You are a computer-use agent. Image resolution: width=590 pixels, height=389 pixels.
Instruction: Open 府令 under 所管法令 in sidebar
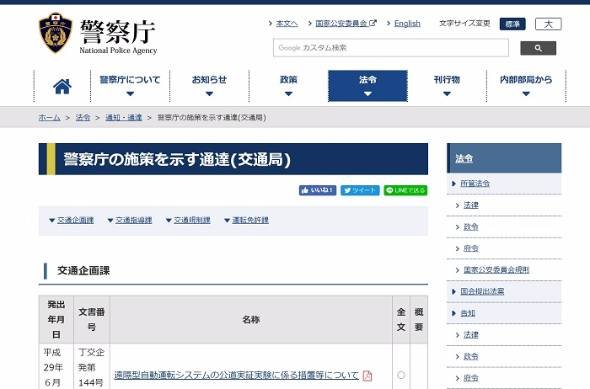tap(471, 249)
